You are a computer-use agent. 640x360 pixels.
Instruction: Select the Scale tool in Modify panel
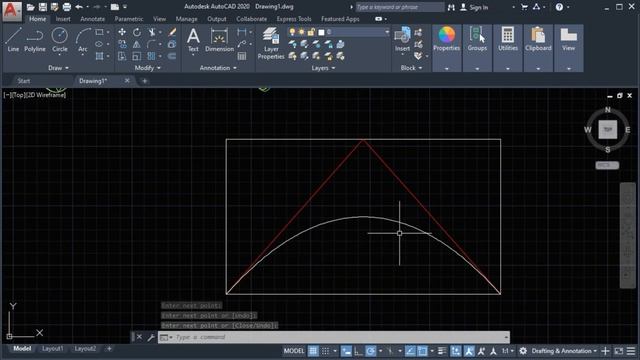[137, 56]
